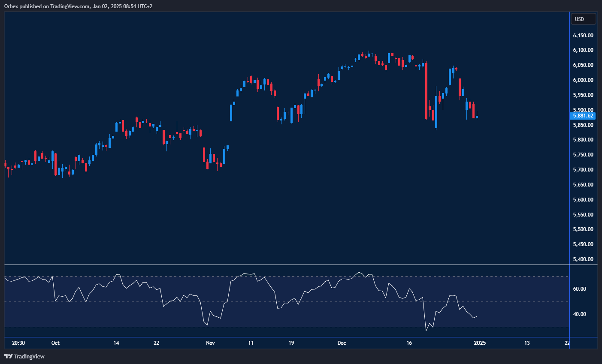Click the 6,150.00 price axis label

click(x=583, y=36)
